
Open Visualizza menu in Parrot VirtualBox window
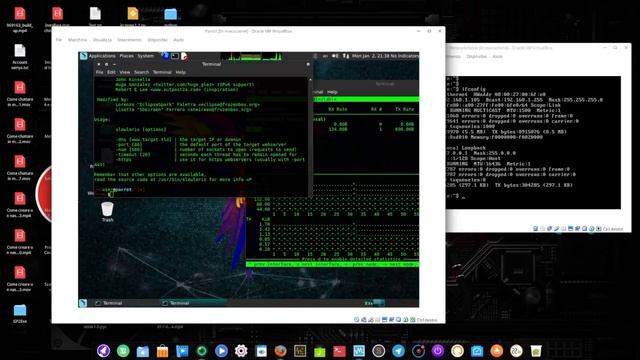[102, 40]
